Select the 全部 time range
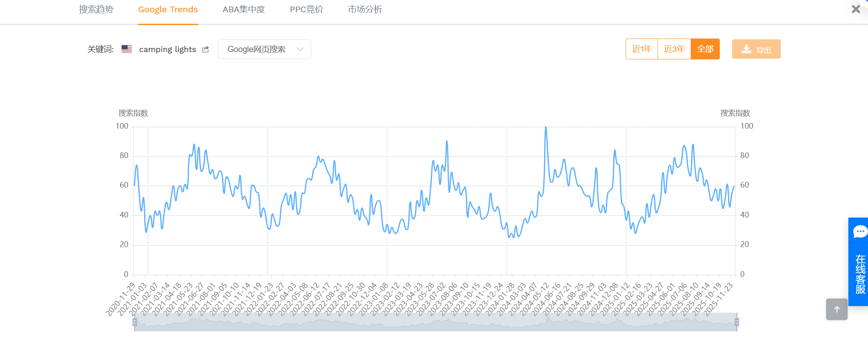 705,49
